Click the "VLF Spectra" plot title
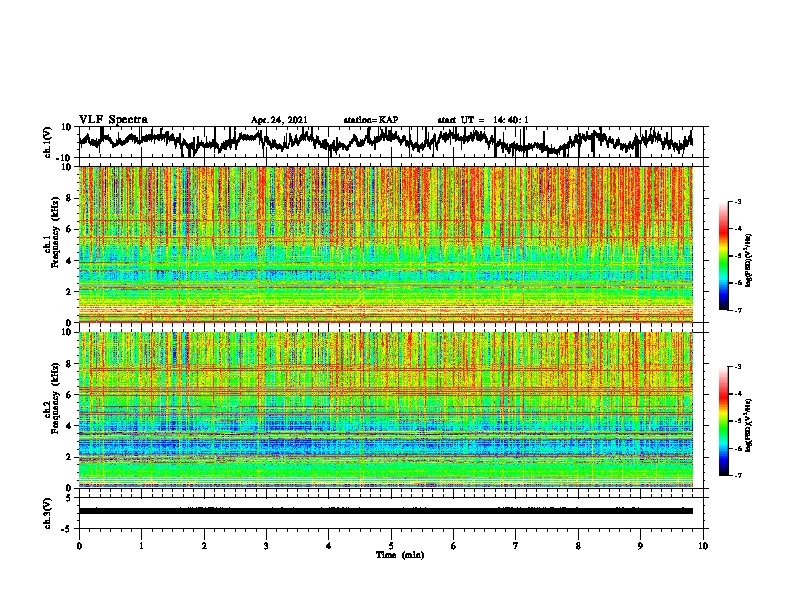Screen dimensions: 792x612 click(113, 120)
